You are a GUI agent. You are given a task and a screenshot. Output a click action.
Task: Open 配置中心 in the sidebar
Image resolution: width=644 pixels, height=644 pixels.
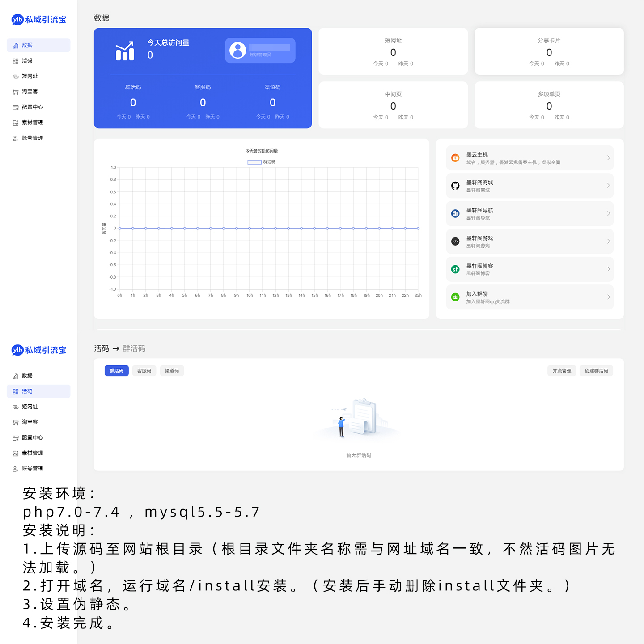click(x=31, y=107)
